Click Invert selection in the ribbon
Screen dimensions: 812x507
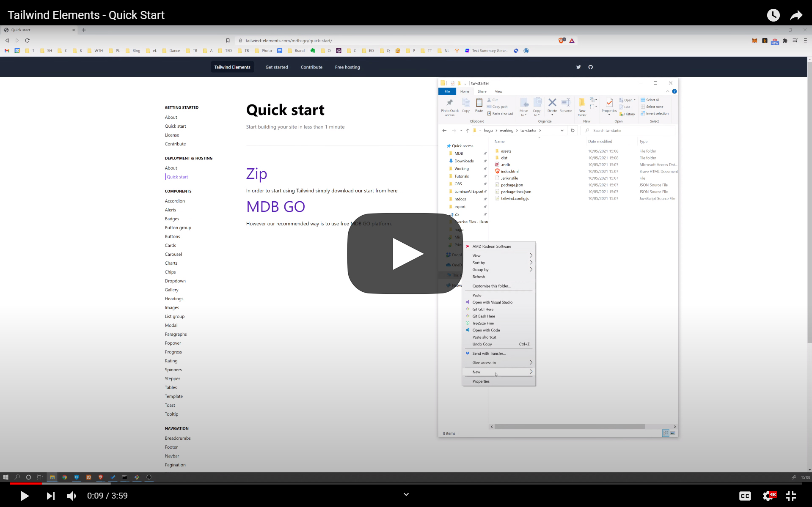pos(655,113)
